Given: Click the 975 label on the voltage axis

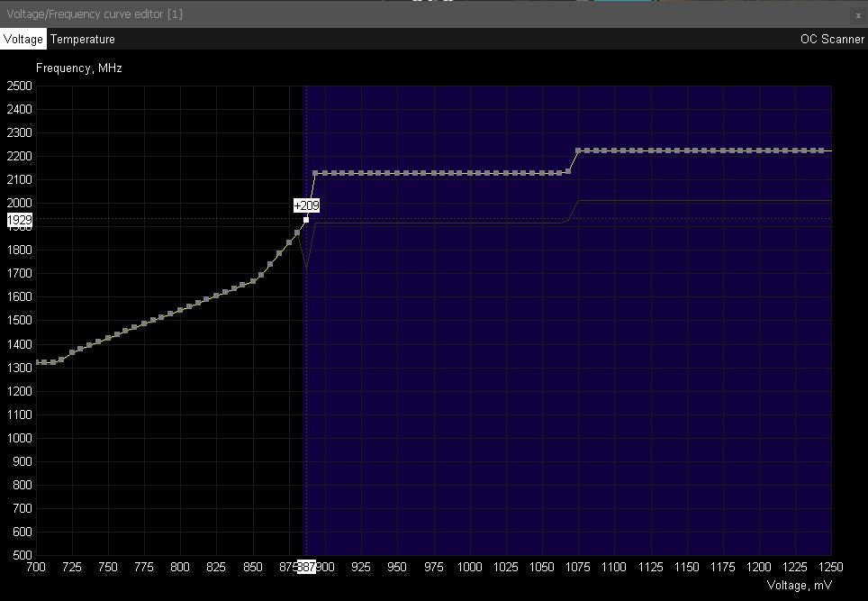Looking at the screenshot, I should [433, 567].
